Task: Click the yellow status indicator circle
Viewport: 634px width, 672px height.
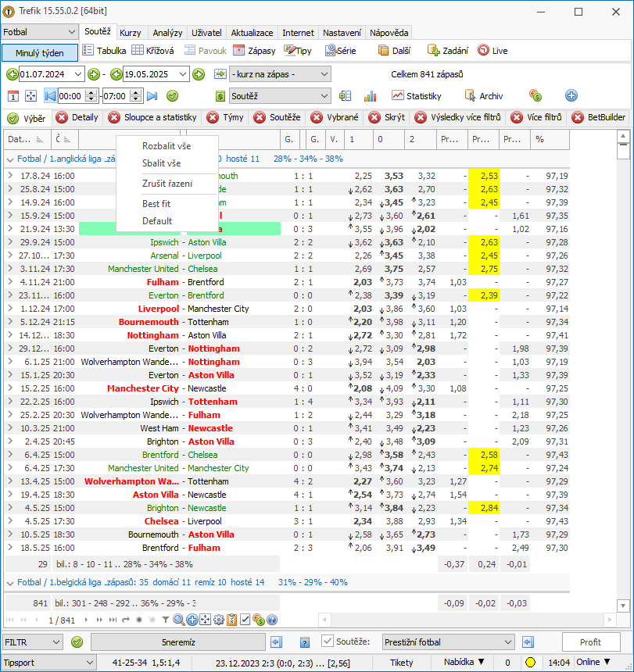Action: [x=530, y=663]
